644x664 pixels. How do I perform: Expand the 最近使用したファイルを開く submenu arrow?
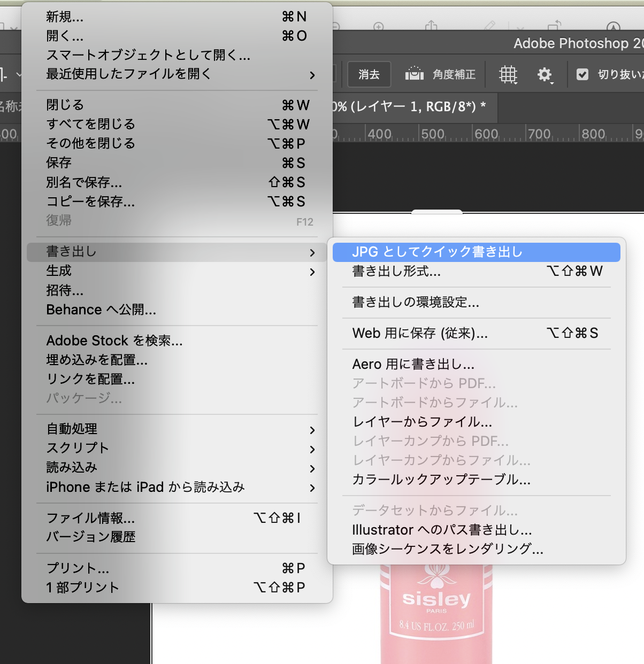click(x=312, y=75)
